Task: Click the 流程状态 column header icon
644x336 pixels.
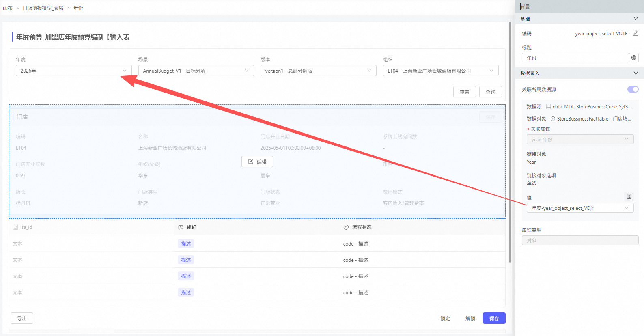Action: (346, 227)
